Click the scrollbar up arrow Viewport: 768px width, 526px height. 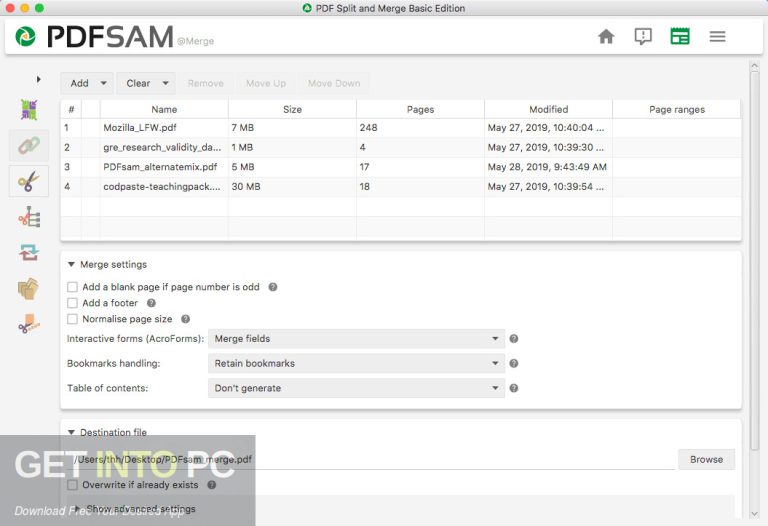tap(754, 65)
